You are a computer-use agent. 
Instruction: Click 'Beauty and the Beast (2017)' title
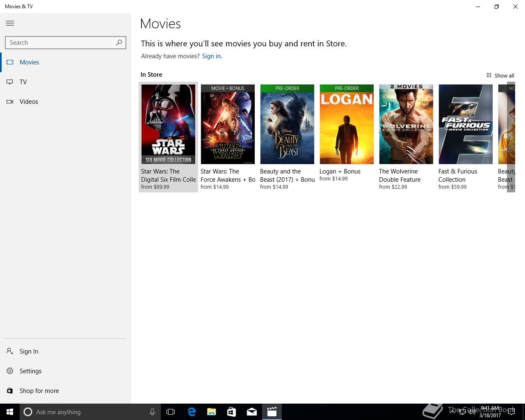point(288,176)
